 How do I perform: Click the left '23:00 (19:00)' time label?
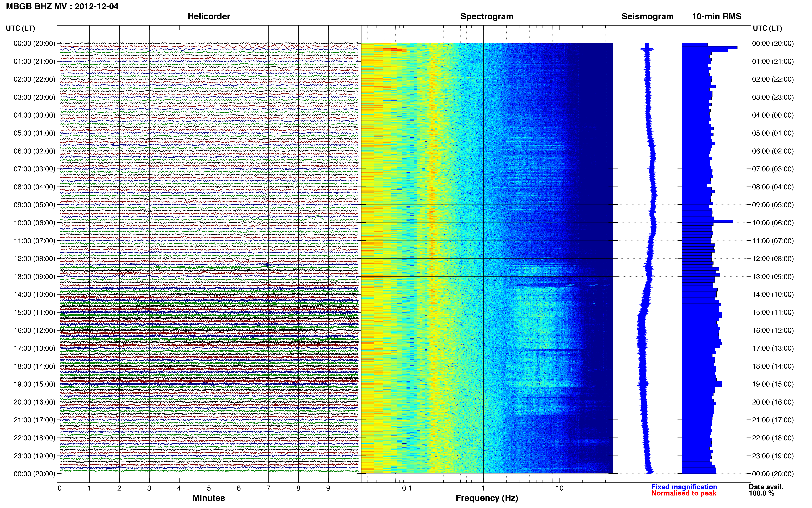[x=34, y=456]
